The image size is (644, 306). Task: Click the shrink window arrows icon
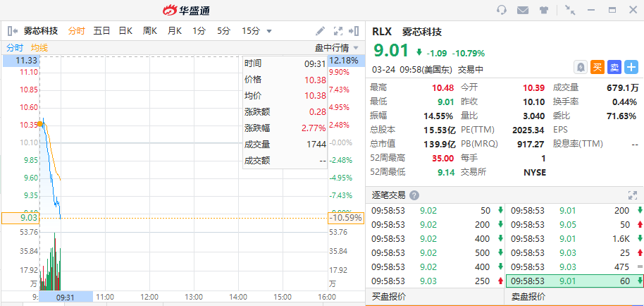[570, 10]
